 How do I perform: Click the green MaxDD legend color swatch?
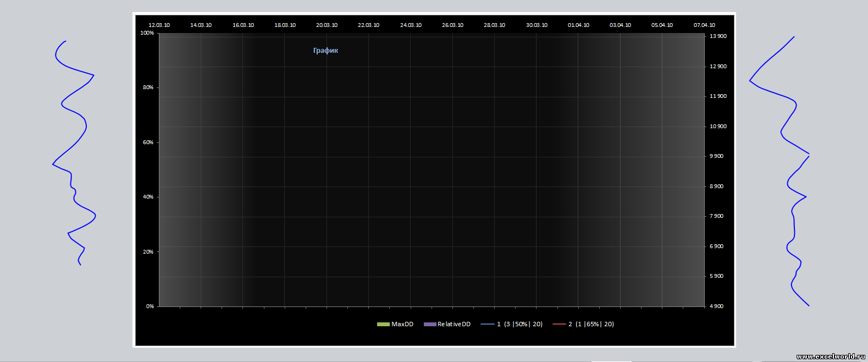coord(383,325)
